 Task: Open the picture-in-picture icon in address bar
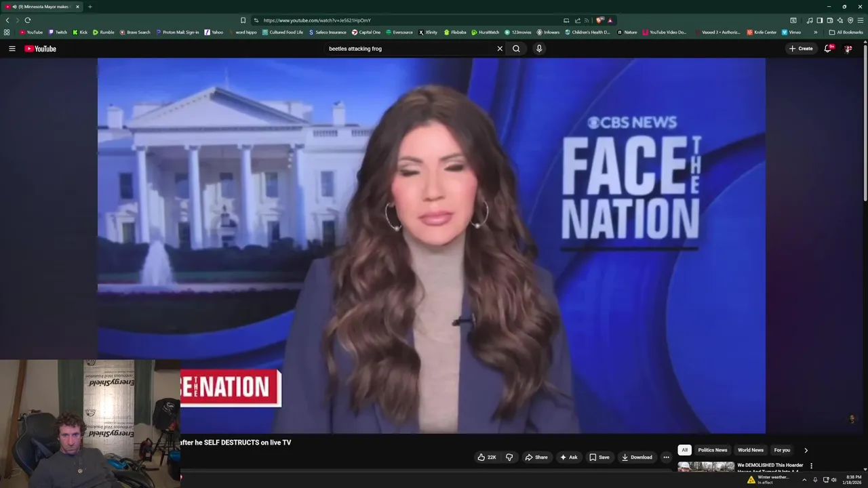[566, 20]
